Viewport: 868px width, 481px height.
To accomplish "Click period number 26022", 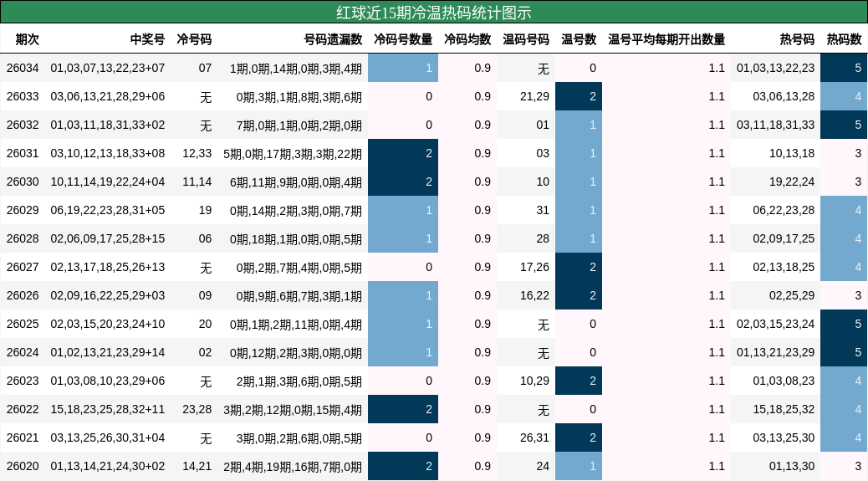I will tap(23, 410).
